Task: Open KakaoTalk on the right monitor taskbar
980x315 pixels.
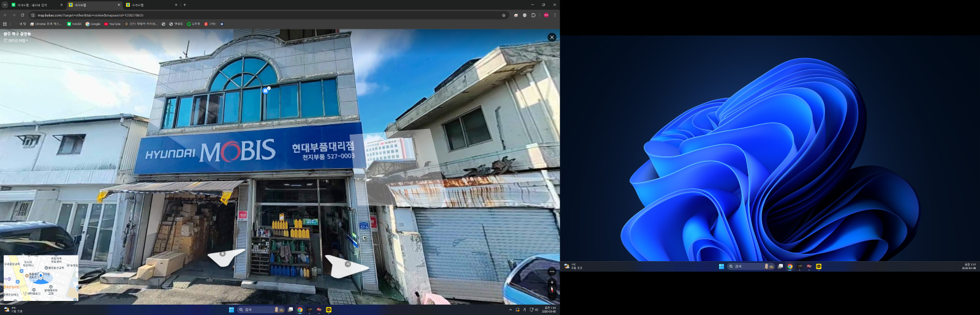Action: (819, 267)
